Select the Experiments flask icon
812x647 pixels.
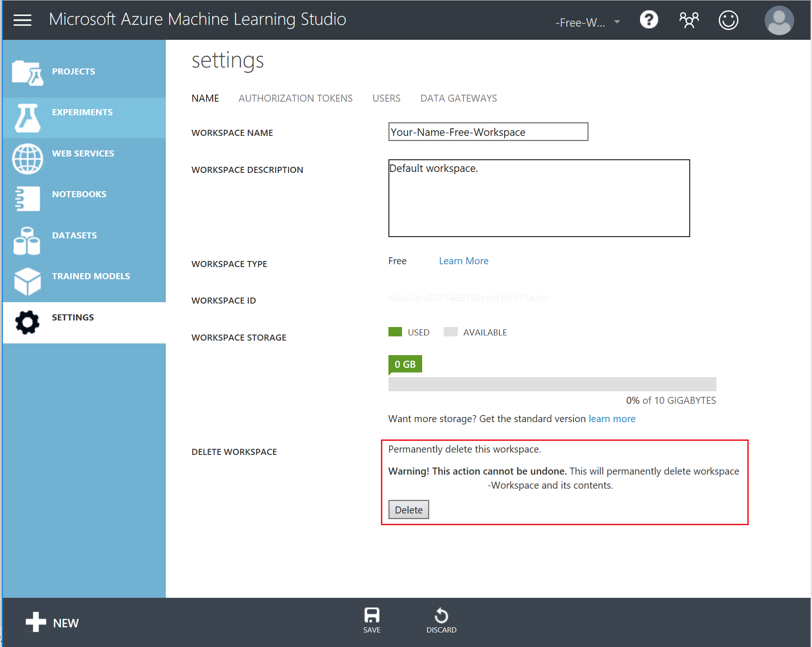click(27, 118)
